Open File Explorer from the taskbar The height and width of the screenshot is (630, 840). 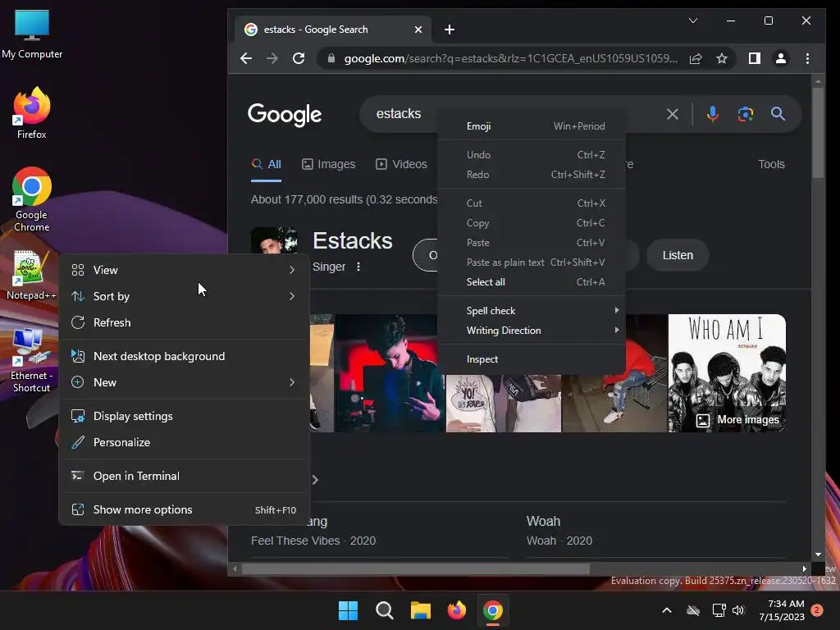click(x=421, y=610)
